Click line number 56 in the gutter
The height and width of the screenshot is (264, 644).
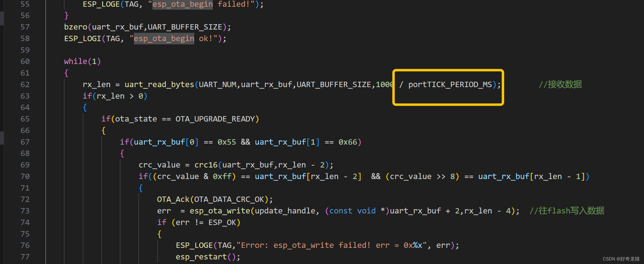tap(25, 16)
